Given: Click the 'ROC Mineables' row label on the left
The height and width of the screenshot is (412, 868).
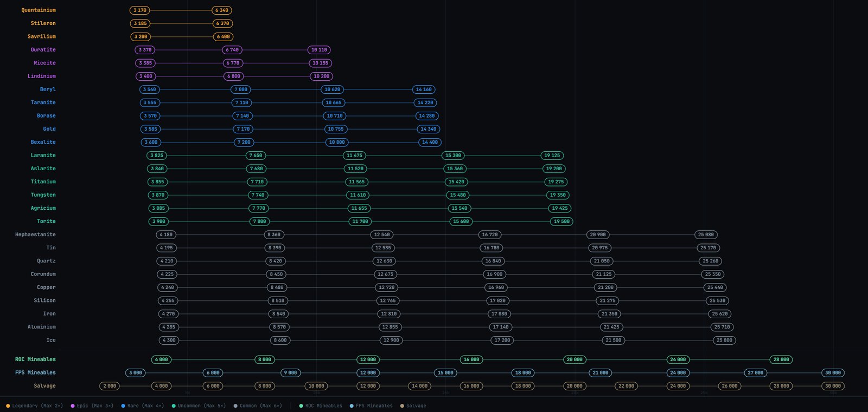Looking at the screenshot, I should [x=35, y=359].
